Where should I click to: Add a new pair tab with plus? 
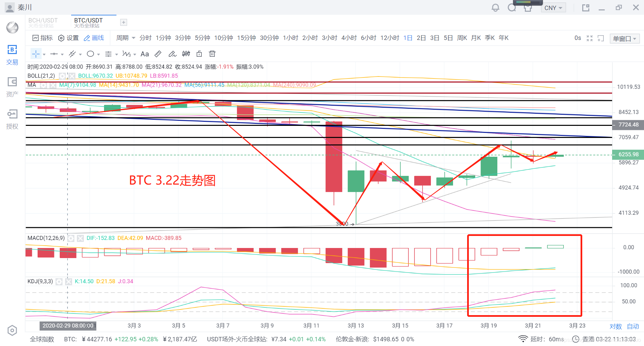coord(123,22)
